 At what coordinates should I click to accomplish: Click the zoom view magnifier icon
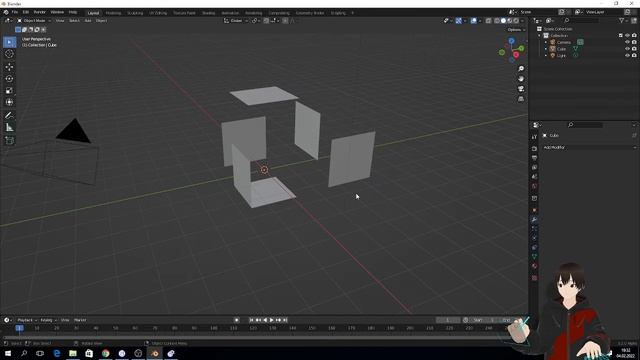click(521, 69)
